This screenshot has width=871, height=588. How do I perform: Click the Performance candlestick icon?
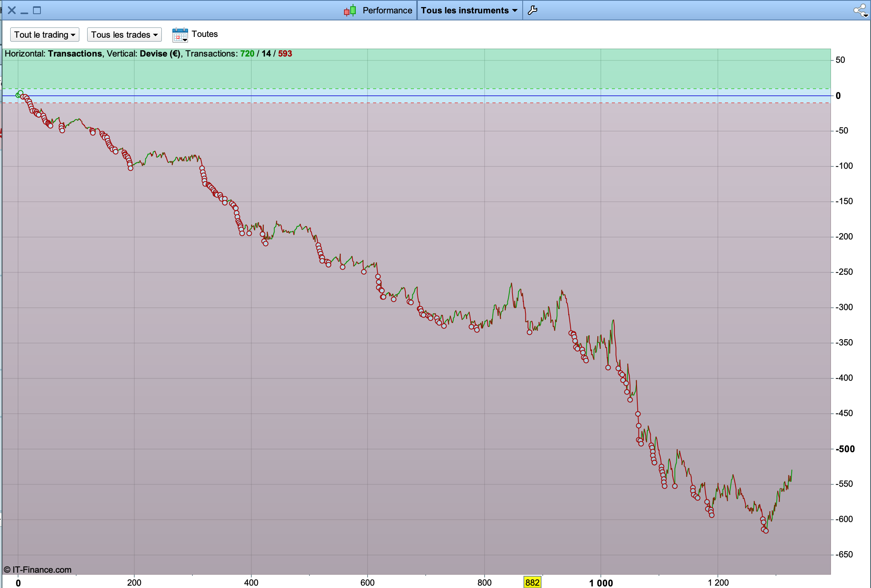[350, 11]
